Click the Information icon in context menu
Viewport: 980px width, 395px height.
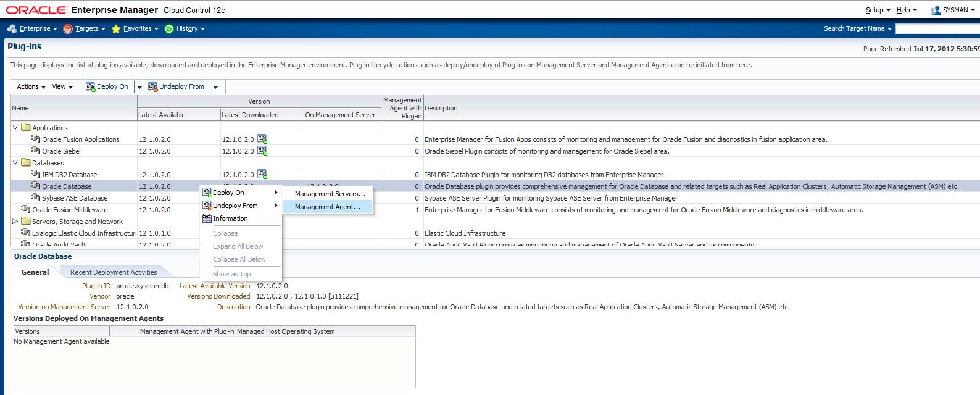[207, 218]
